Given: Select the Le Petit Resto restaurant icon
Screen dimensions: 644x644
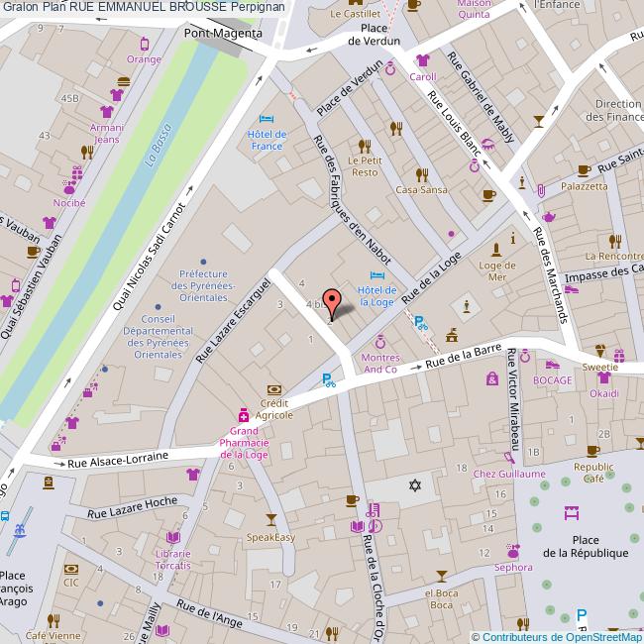Looking at the screenshot, I should pyautogui.click(x=365, y=145).
